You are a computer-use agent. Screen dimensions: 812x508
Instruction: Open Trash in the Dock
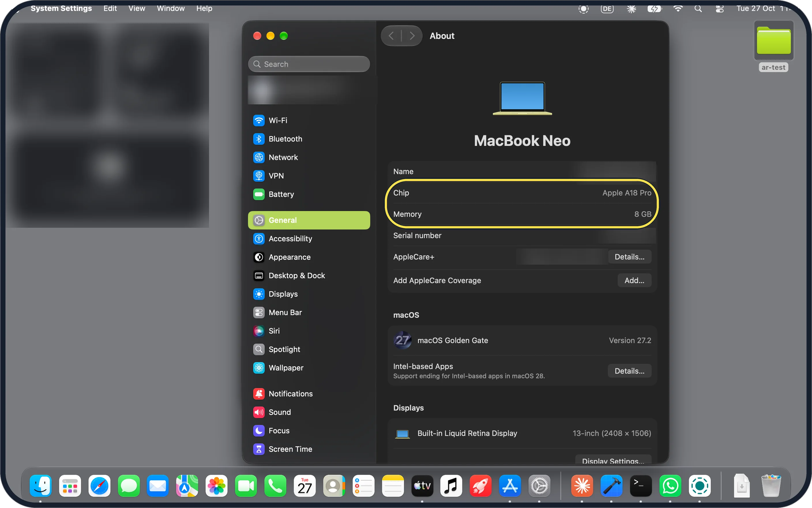click(x=771, y=486)
